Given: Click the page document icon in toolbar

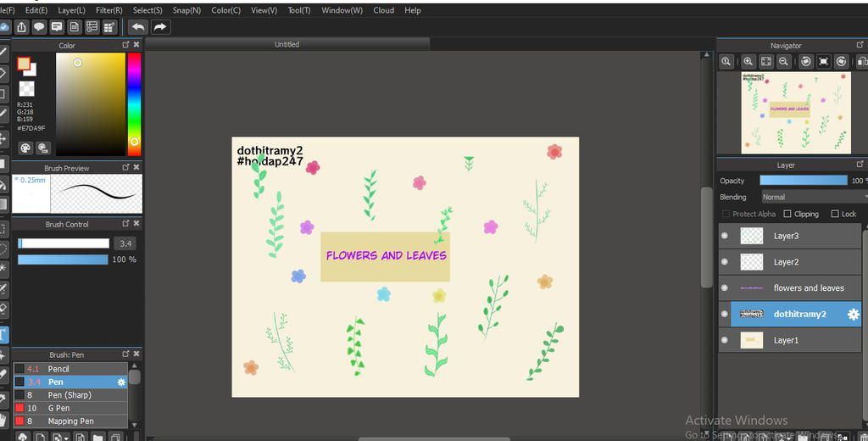Looking at the screenshot, I should [75, 26].
